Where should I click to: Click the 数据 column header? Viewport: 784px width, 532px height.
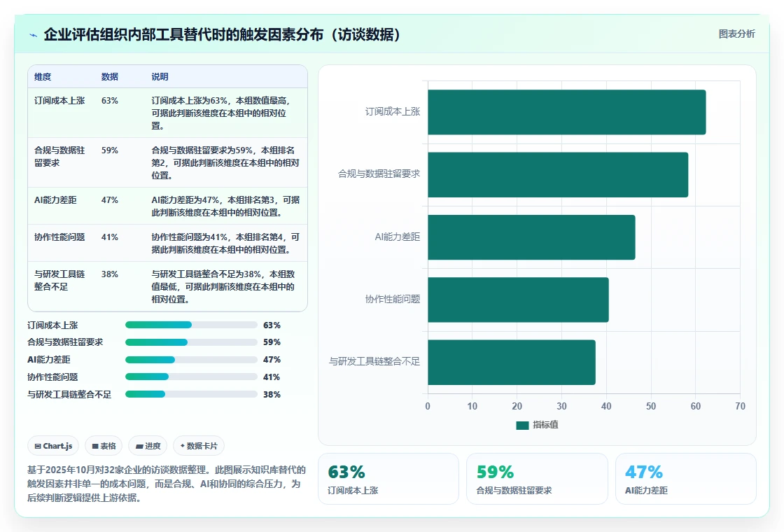point(109,76)
